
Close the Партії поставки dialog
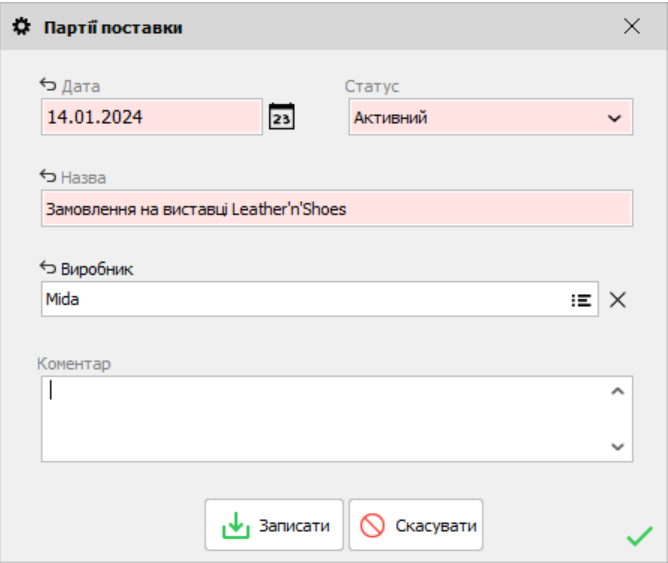(632, 27)
